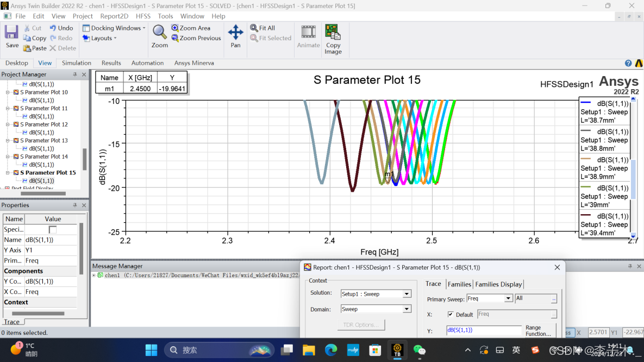Select the Zoom Area tool
The image size is (644, 362).
click(x=191, y=28)
